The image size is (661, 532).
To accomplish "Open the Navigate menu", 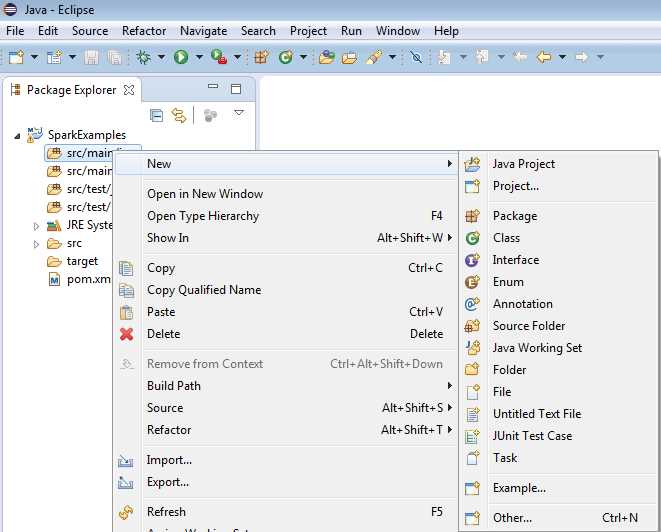I will point(204,31).
